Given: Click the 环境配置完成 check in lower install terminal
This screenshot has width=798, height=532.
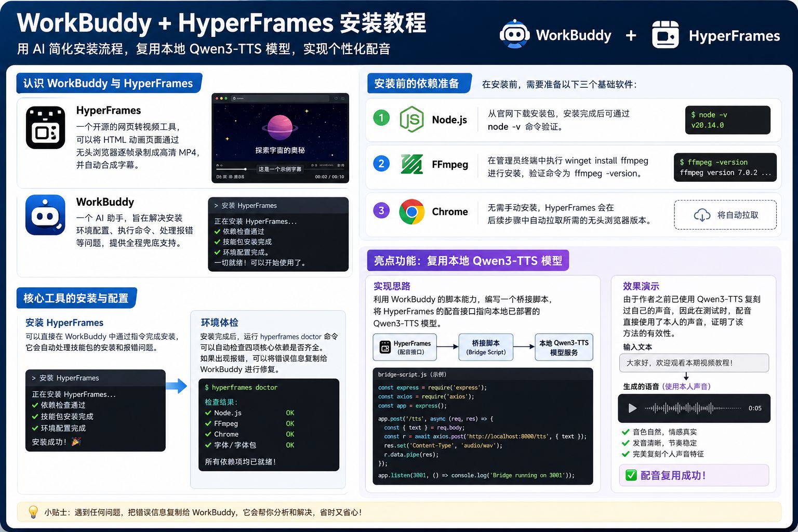Looking at the screenshot, I should point(35,428).
